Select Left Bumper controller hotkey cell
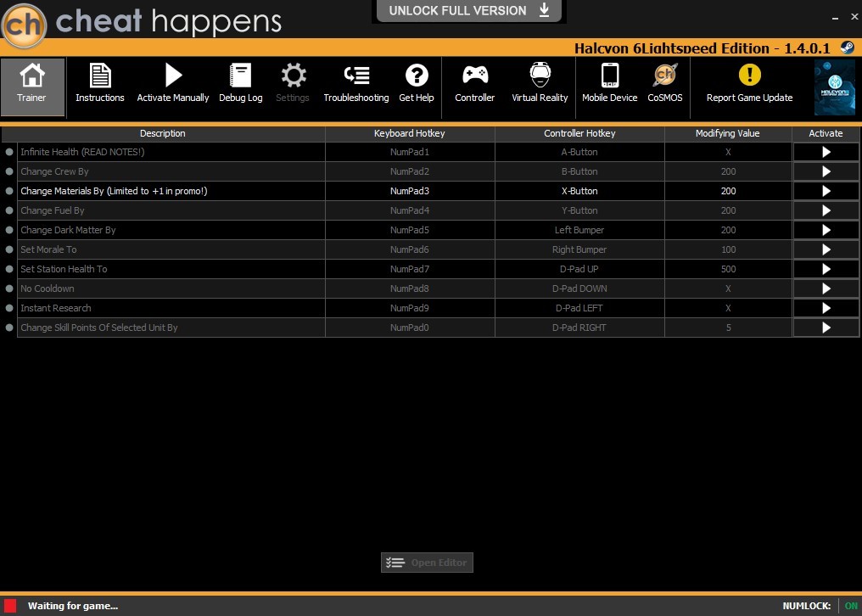 pyautogui.click(x=579, y=231)
